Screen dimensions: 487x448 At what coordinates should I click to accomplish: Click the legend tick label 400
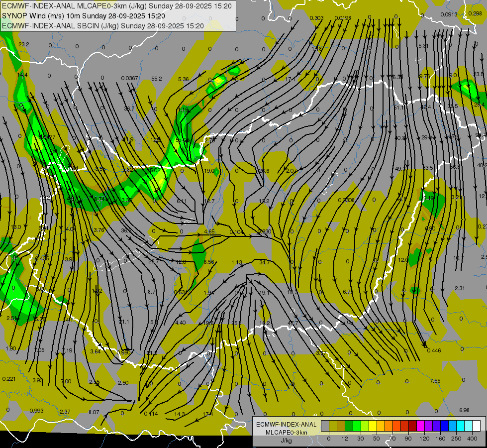(x=472, y=439)
